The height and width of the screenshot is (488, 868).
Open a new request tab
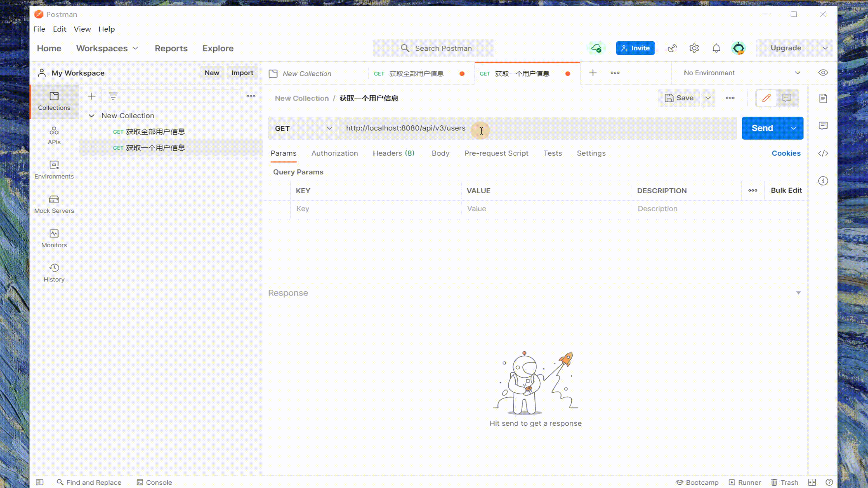tap(593, 73)
